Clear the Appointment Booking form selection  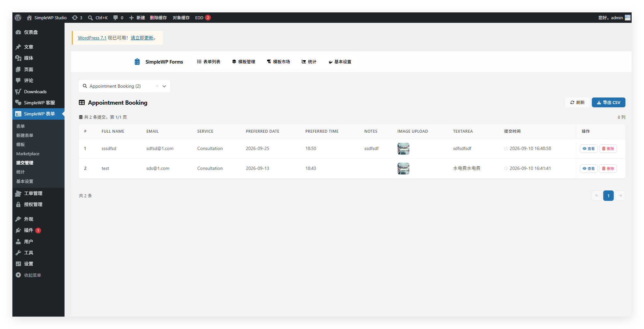click(157, 86)
